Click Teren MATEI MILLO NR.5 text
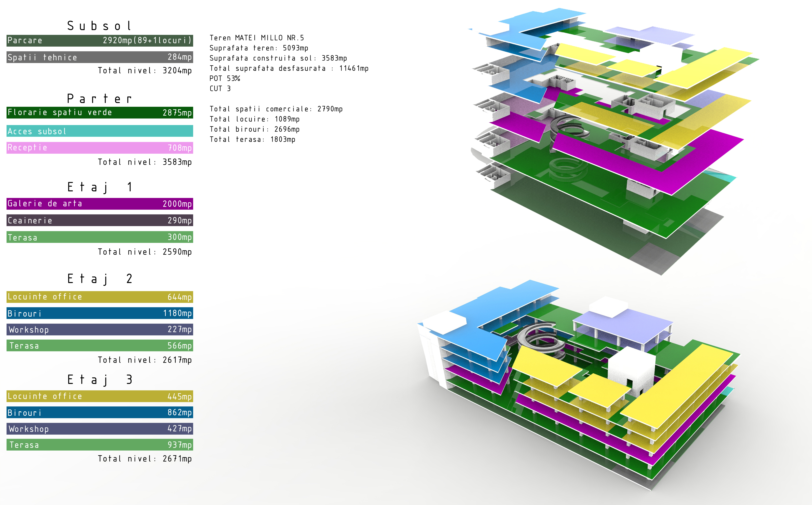Viewport: 812px width, 505px height. point(256,38)
